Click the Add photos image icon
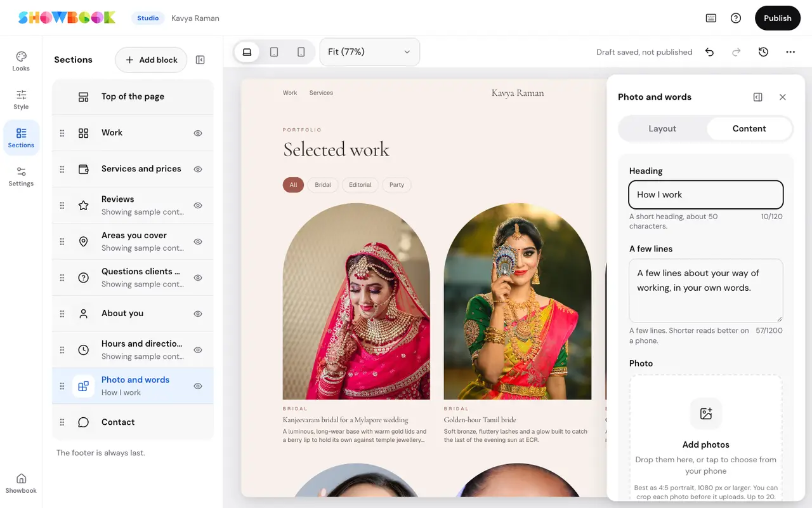 [706, 414]
